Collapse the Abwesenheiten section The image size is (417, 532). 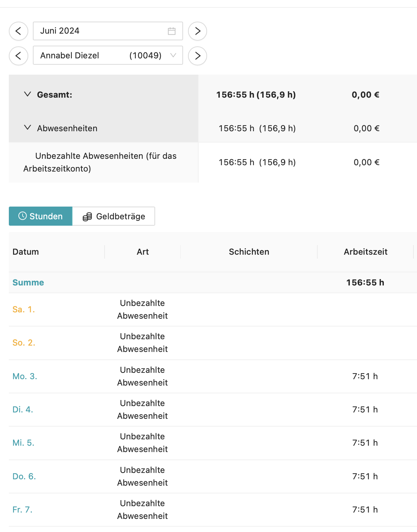point(28,128)
